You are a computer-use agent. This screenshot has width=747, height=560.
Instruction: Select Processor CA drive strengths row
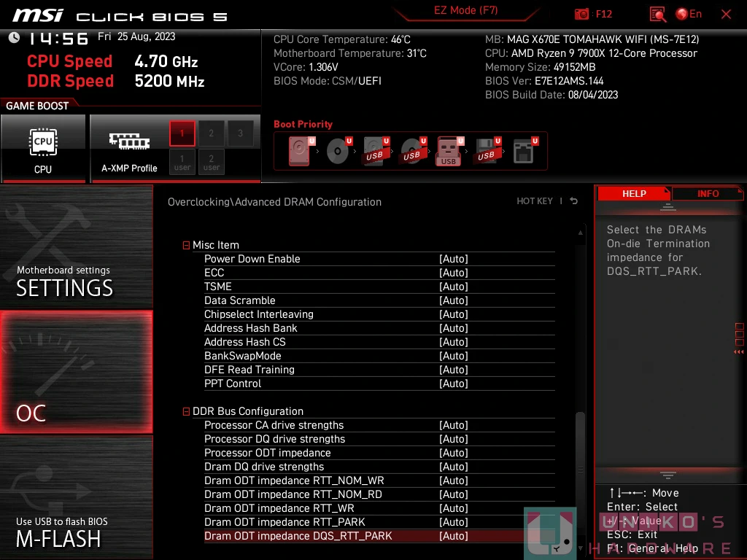(379, 425)
